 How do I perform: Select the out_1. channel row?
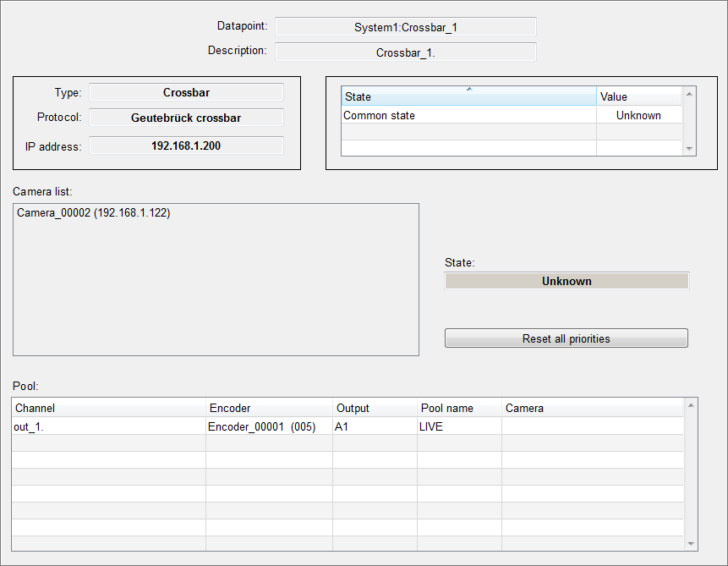point(108,426)
